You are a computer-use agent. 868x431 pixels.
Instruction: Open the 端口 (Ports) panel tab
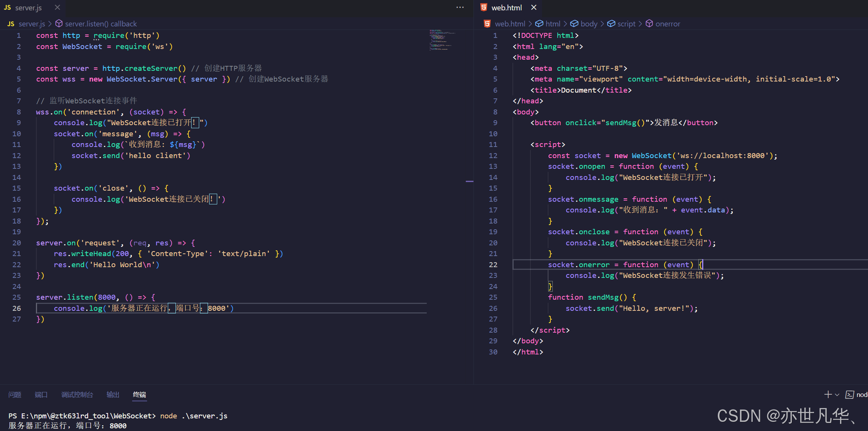click(x=41, y=395)
